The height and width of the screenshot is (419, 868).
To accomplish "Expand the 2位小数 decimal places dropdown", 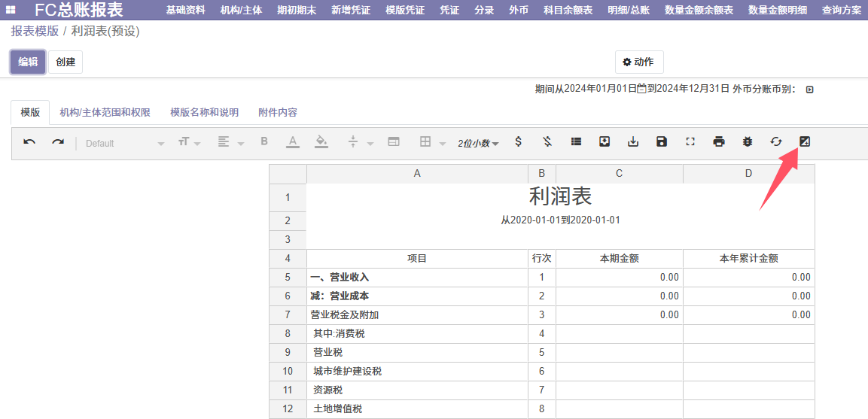I will point(478,143).
